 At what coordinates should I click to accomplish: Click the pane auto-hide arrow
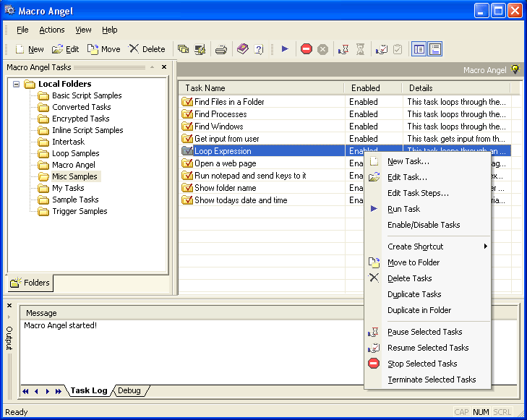tap(153, 67)
